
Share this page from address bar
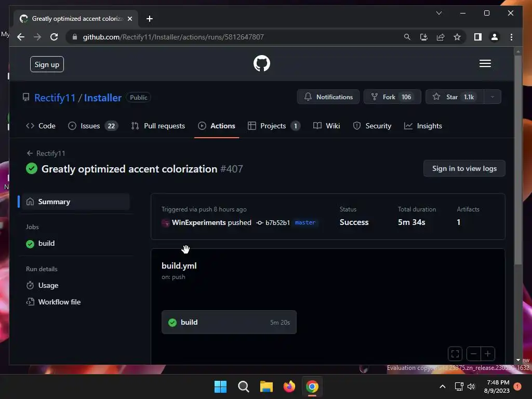[x=441, y=37]
